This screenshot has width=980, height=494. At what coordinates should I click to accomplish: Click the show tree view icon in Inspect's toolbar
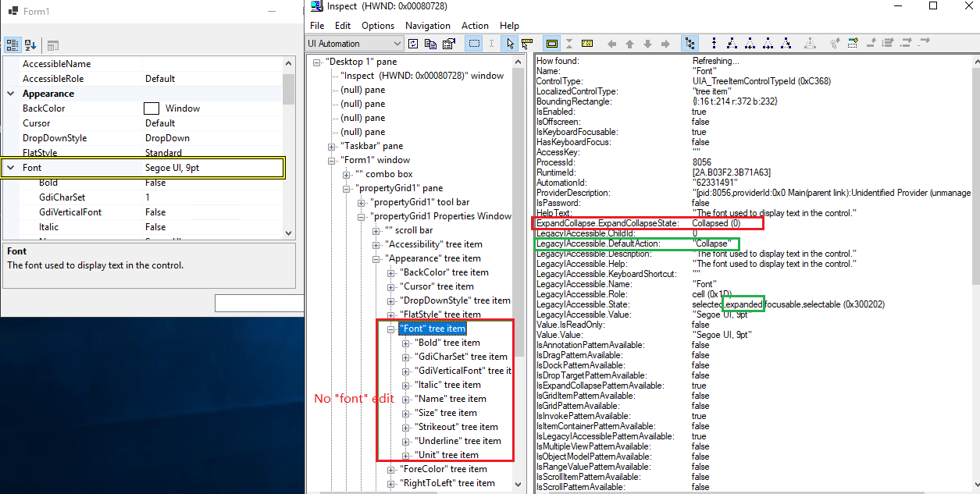click(689, 44)
